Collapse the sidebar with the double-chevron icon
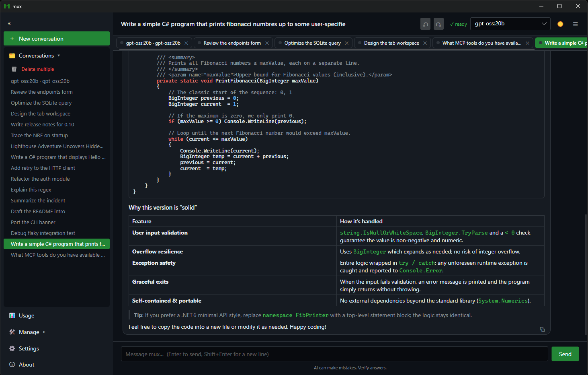The width and height of the screenshot is (588, 375). coord(9,24)
